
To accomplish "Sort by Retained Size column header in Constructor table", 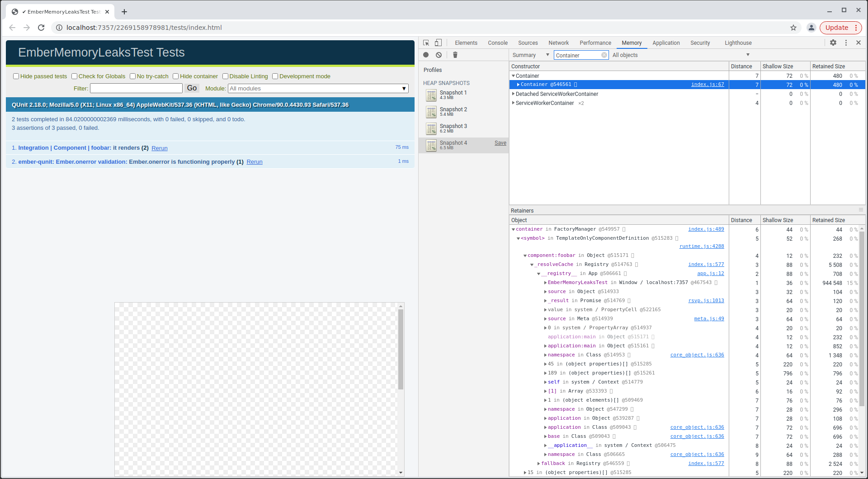I will (837, 66).
